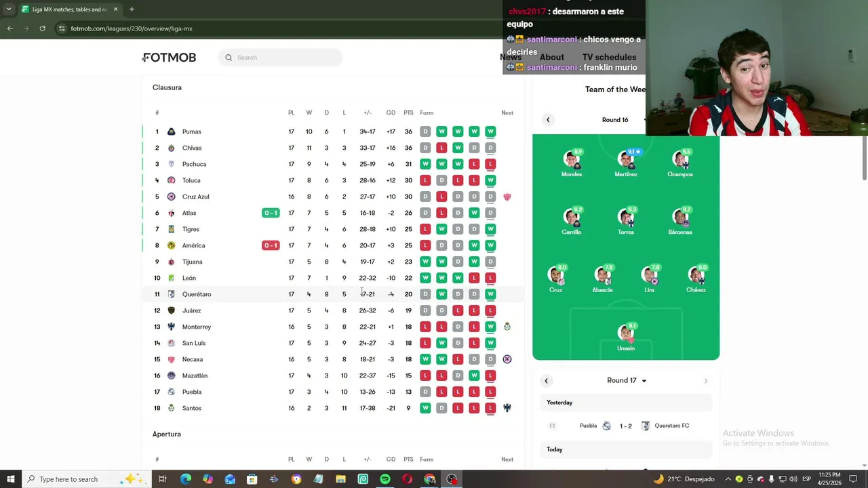This screenshot has height=488, width=868.
Task: Open the León team crest
Action: point(171,278)
